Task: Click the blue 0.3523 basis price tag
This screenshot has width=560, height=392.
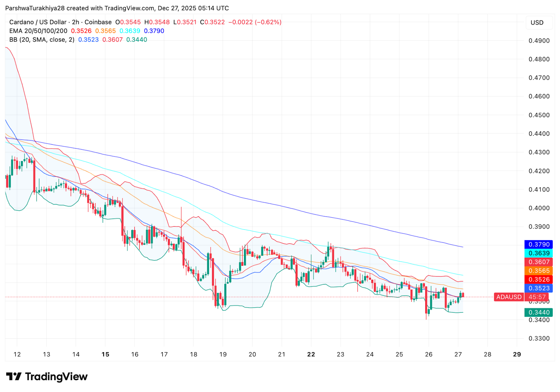Action: point(539,288)
